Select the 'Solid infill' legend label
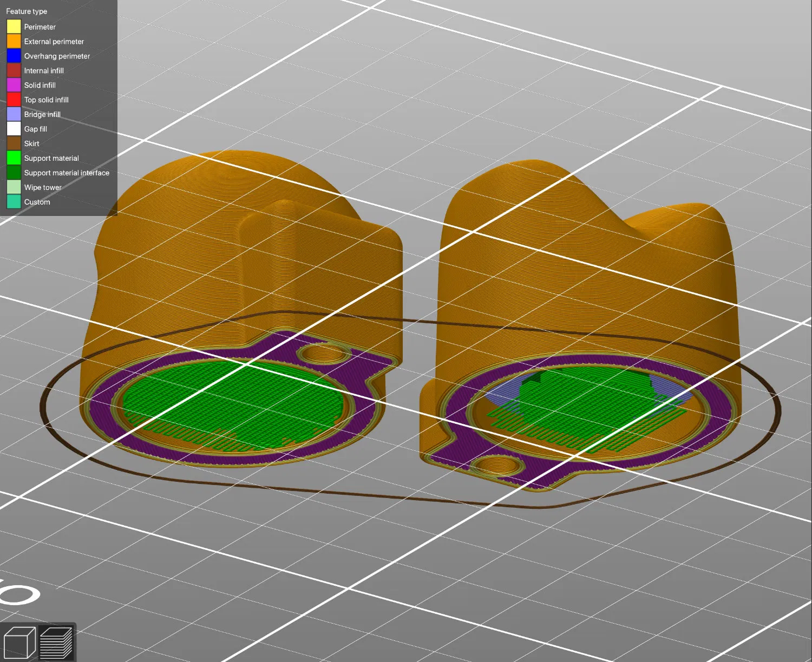Image resolution: width=812 pixels, height=662 pixels. pos(40,86)
